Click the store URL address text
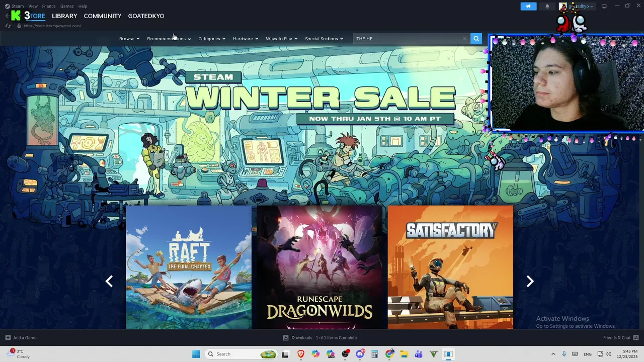The image size is (644, 362). 52,26
